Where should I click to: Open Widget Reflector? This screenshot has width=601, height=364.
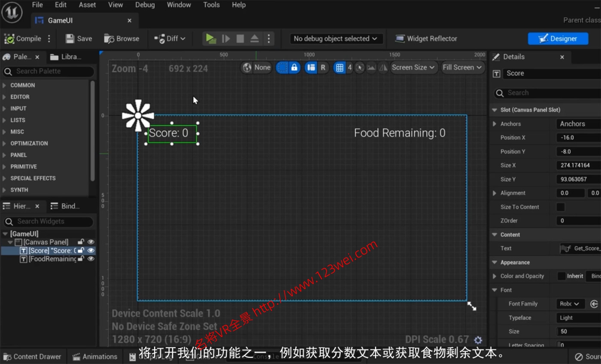point(426,38)
